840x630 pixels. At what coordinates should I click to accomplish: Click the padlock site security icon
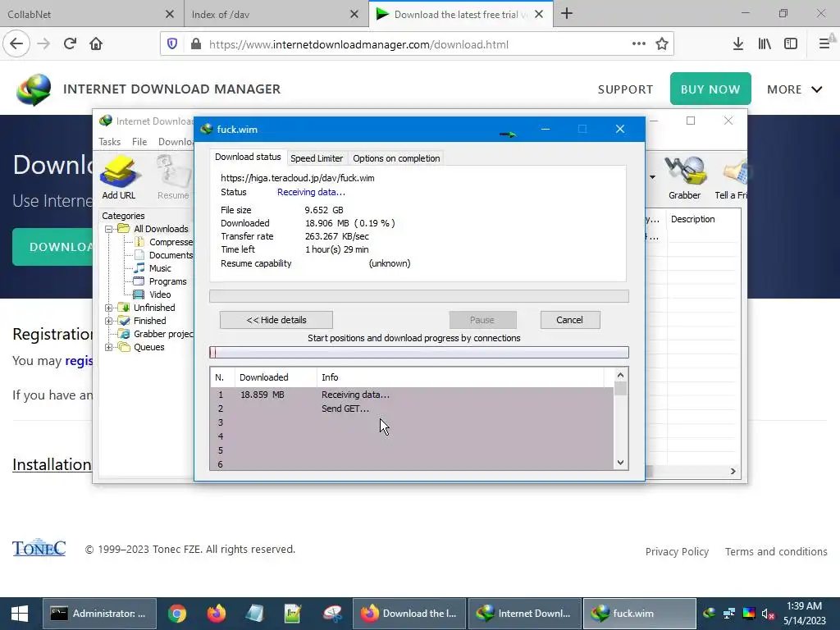pyautogui.click(x=196, y=44)
